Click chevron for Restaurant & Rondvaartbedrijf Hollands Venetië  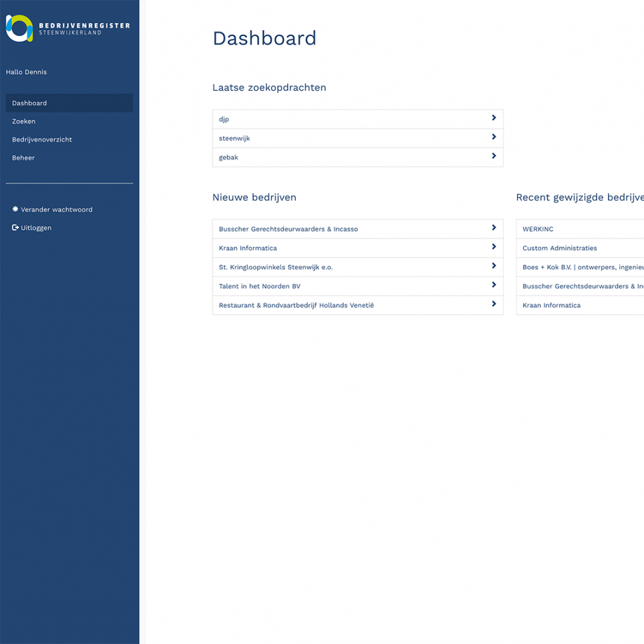tap(494, 304)
